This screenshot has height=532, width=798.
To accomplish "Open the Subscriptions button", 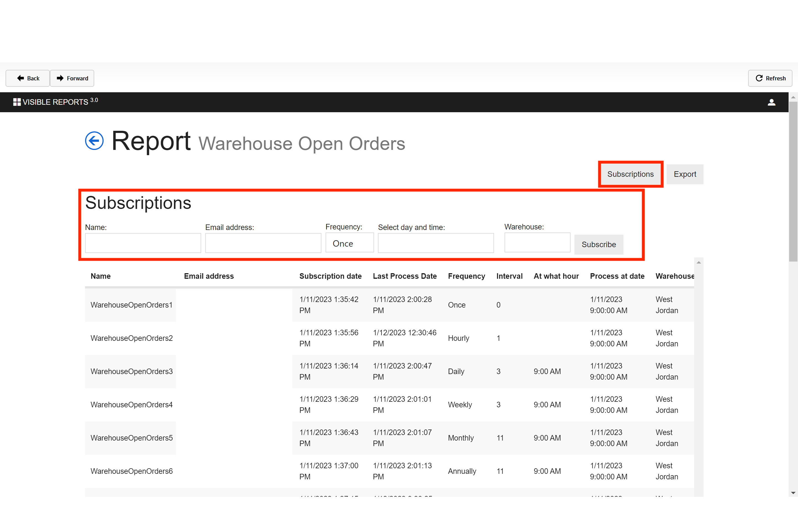I will (630, 174).
